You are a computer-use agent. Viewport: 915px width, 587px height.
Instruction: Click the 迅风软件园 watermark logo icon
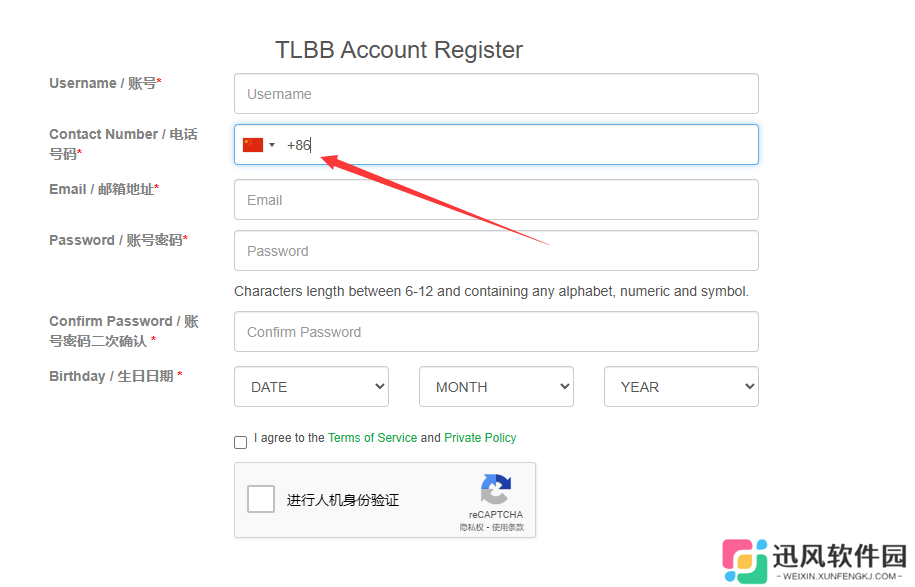coord(742,561)
